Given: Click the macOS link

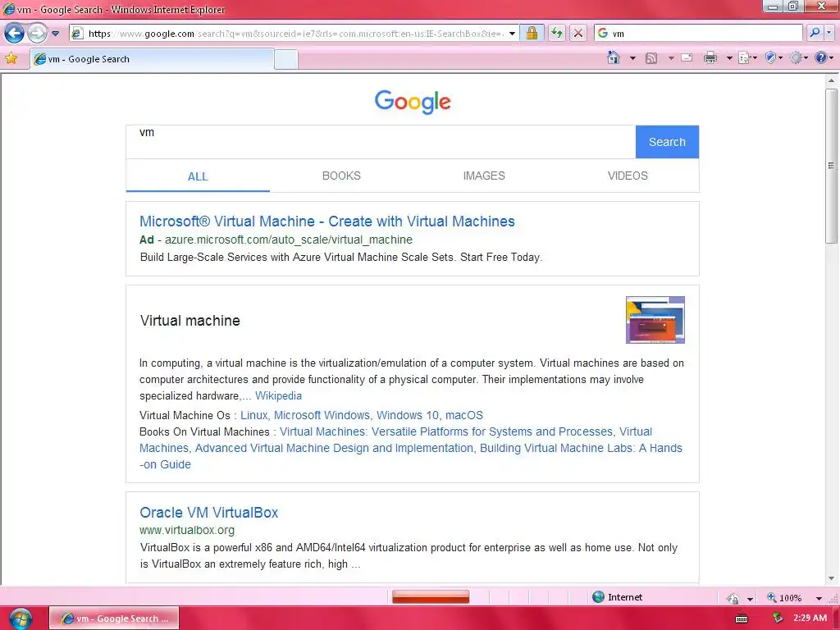Looking at the screenshot, I should pyautogui.click(x=464, y=415).
